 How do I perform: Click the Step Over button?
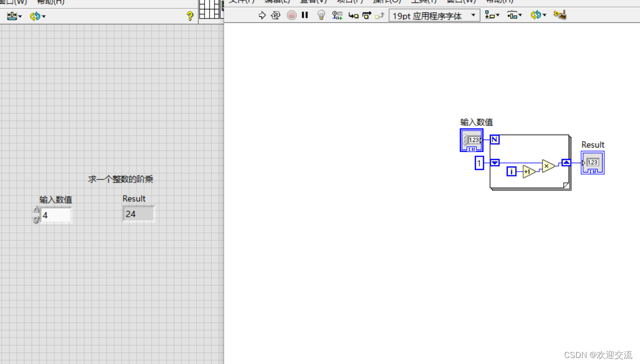(x=367, y=15)
